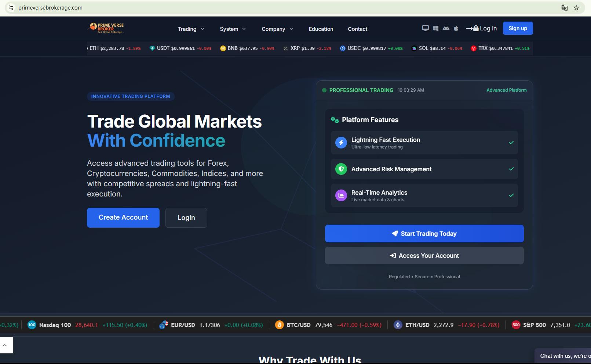The image size is (591, 364).
Task: Click the PROFESSIONAL TRADING label
Action: (361, 90)
